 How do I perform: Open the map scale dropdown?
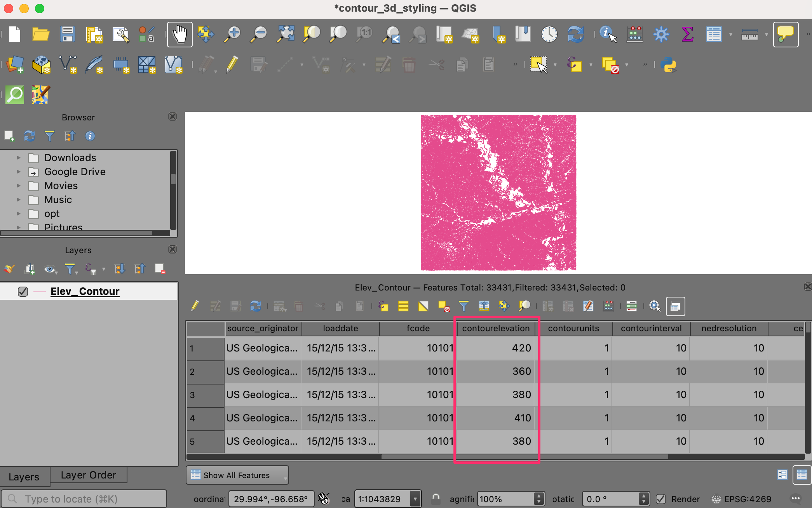(415, 499)
